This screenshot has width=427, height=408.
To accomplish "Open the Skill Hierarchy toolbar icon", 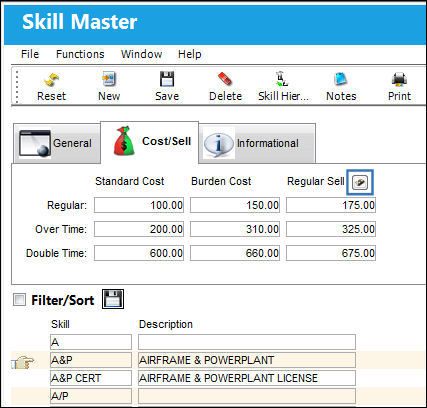I will pos(282,79).
